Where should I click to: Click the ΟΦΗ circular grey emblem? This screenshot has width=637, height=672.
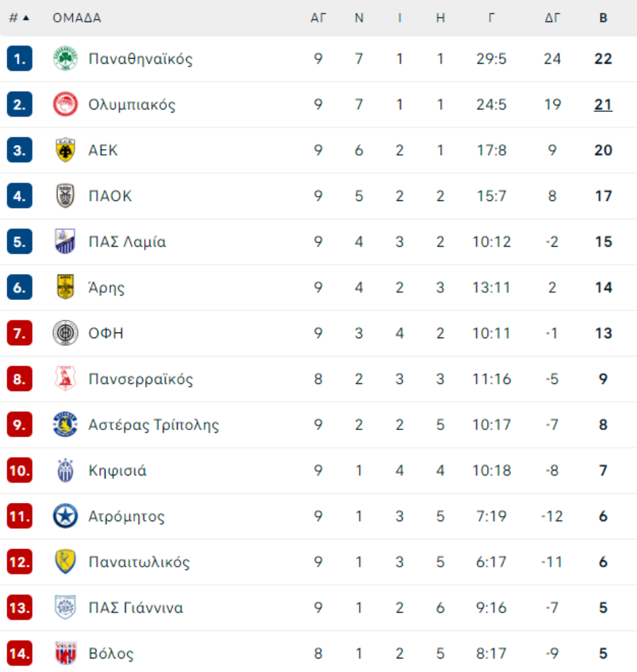click(x=65, y=333)
